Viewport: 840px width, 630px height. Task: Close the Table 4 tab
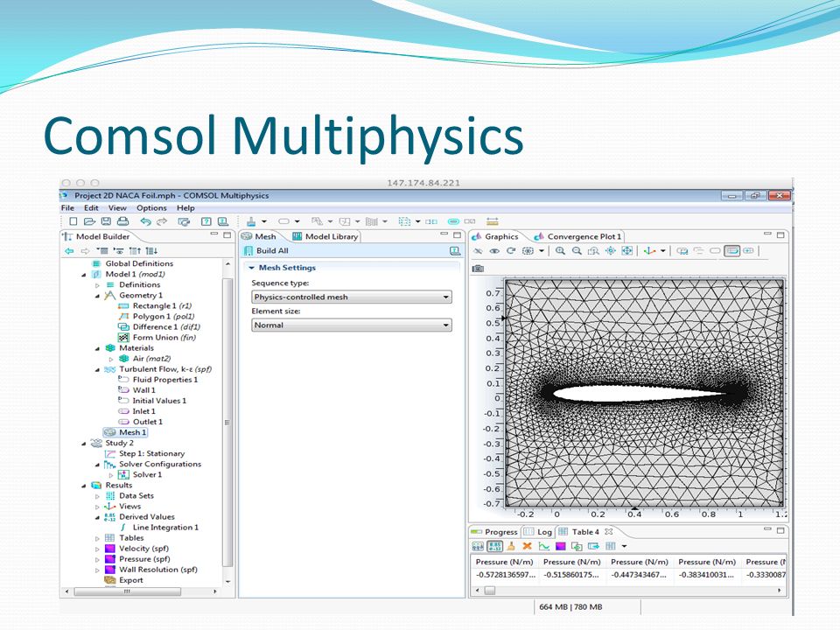[x=609, y=531]
